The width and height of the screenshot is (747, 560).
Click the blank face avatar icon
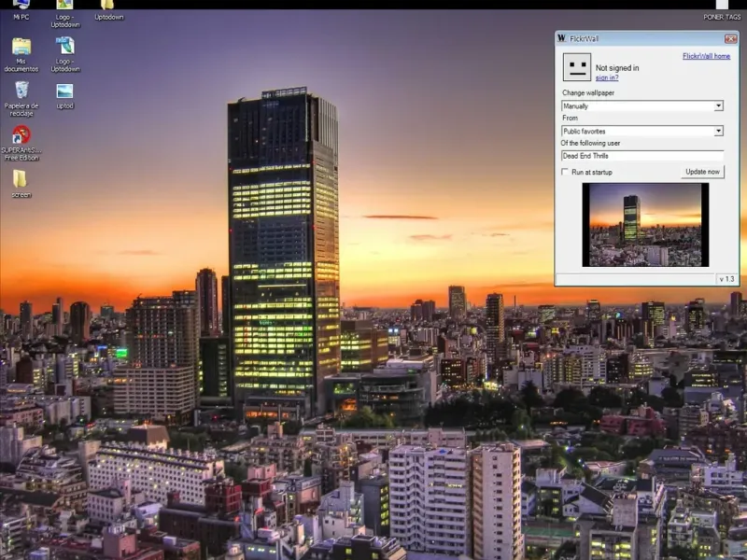point(576,67)
